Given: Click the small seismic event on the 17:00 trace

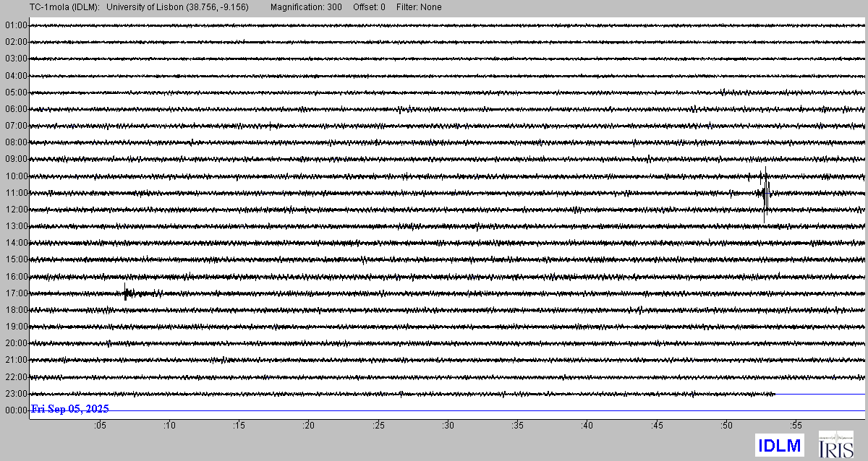Looking at the screenshot, I should click(x=127, y=293).
